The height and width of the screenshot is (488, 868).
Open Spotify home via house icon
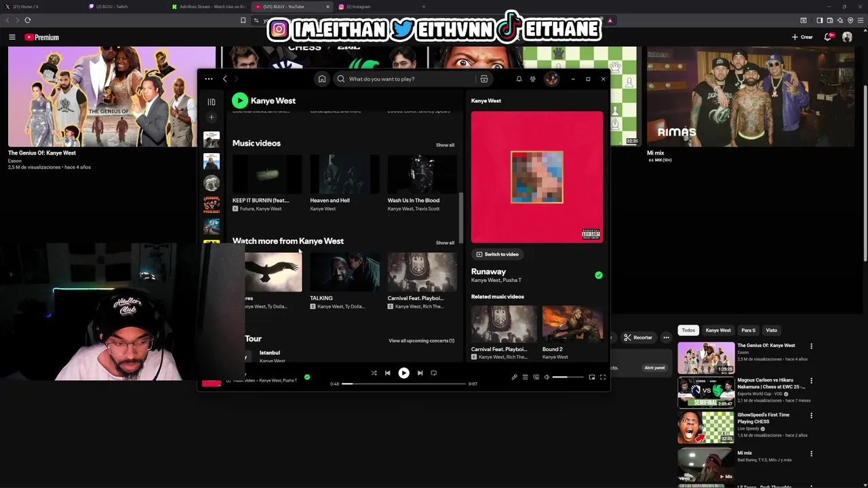322,79
